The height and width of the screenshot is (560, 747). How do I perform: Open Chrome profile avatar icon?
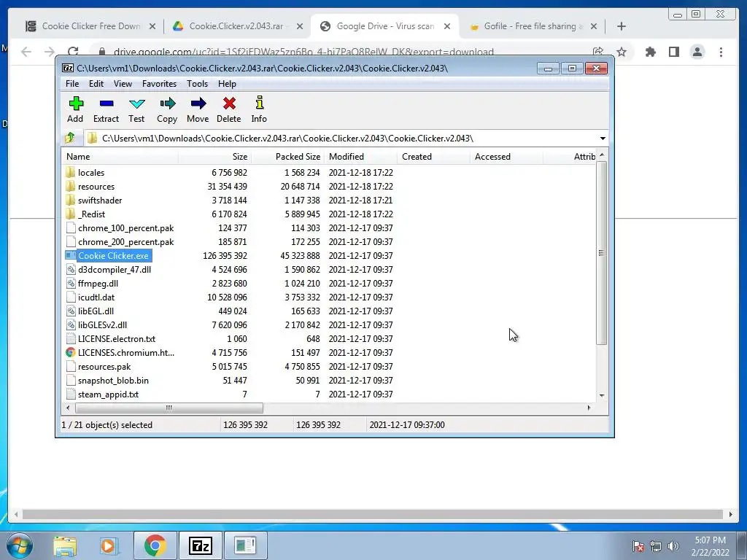697,52
